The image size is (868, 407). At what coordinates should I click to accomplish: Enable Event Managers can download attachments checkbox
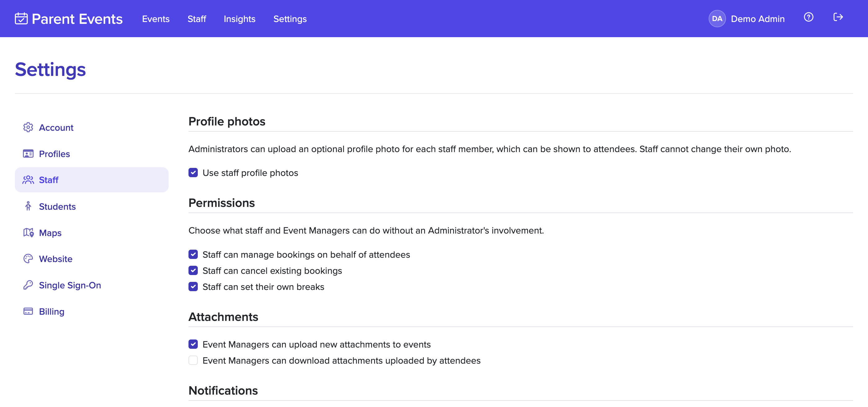(x=193, y=361)
